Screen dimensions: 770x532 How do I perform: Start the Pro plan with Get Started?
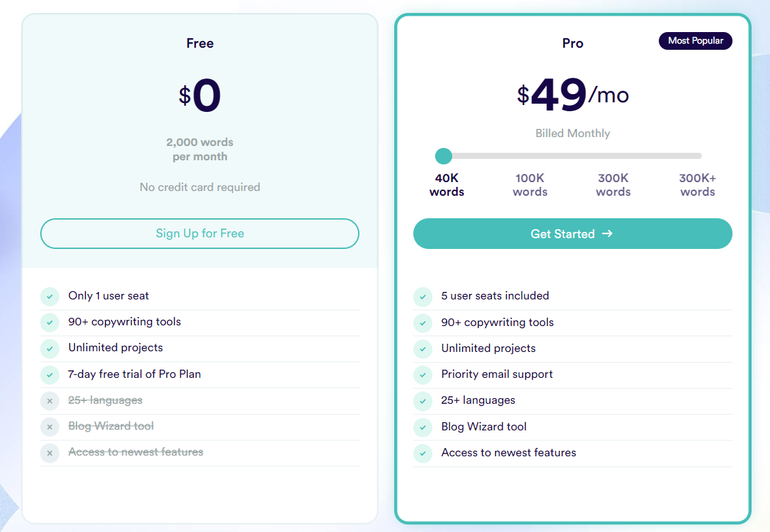pyautogui.click(x=573, y=233)
